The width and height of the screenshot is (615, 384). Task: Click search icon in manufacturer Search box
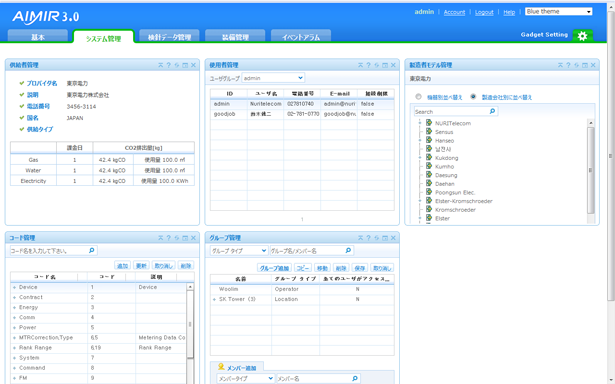[493, 111]
